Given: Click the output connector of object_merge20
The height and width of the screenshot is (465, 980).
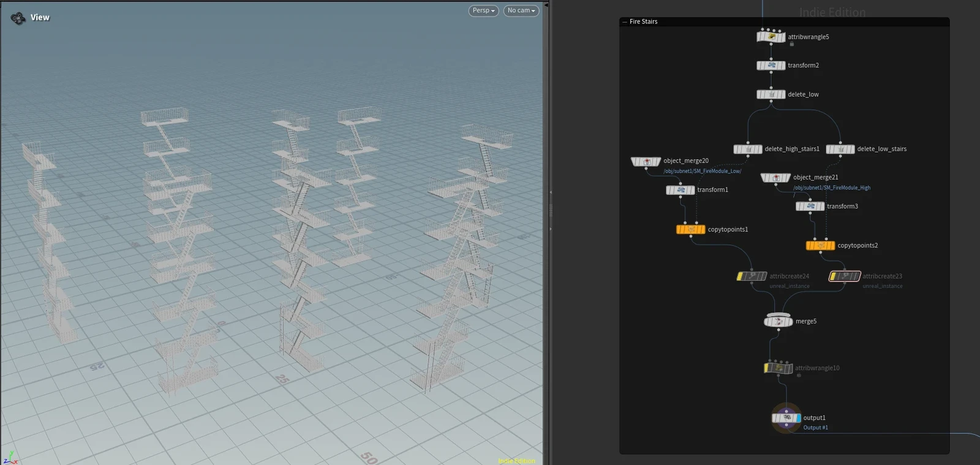Looking at the screenshot, I should coord(646,167).
